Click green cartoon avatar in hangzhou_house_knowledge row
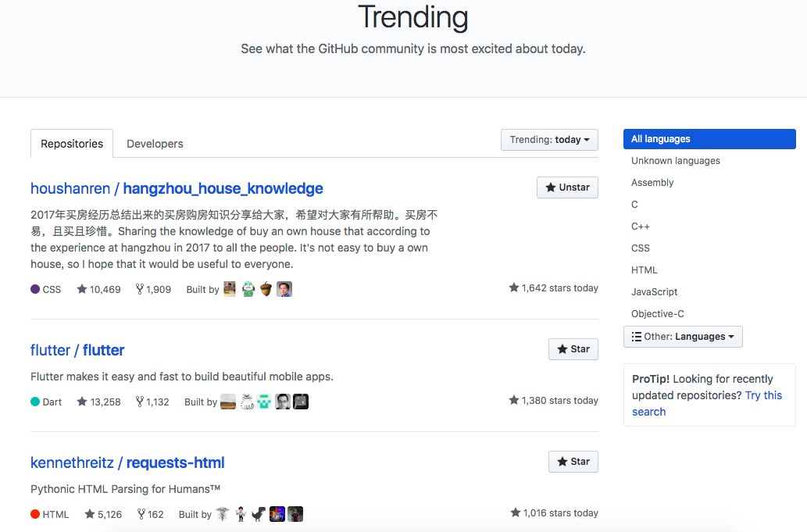 [248, 289]
